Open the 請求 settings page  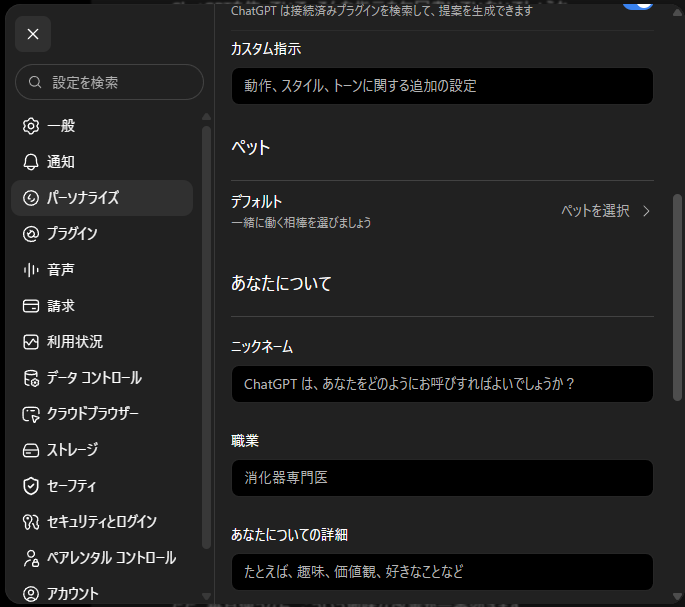[x=102, y=306]
